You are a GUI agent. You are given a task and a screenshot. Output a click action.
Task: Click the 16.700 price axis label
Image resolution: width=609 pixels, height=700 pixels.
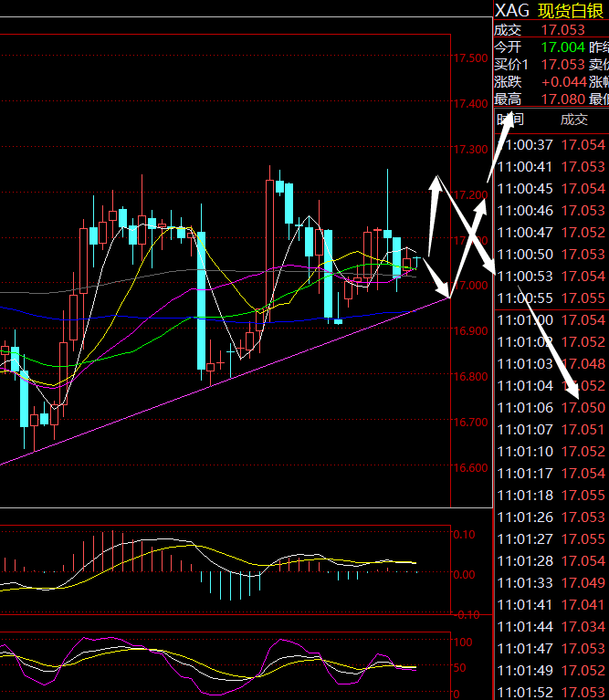click(x=470, y=422)
